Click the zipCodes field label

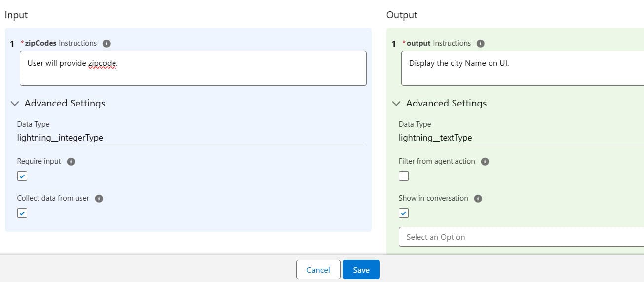click(x=40, y=43)
